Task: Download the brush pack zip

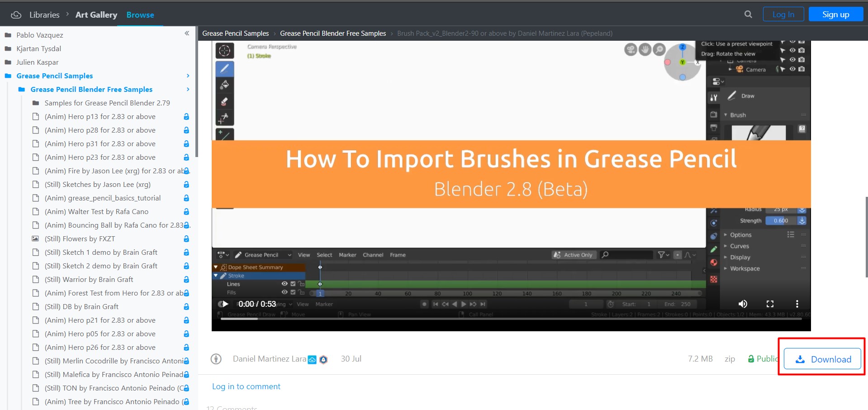Action: tap(822, 359)
